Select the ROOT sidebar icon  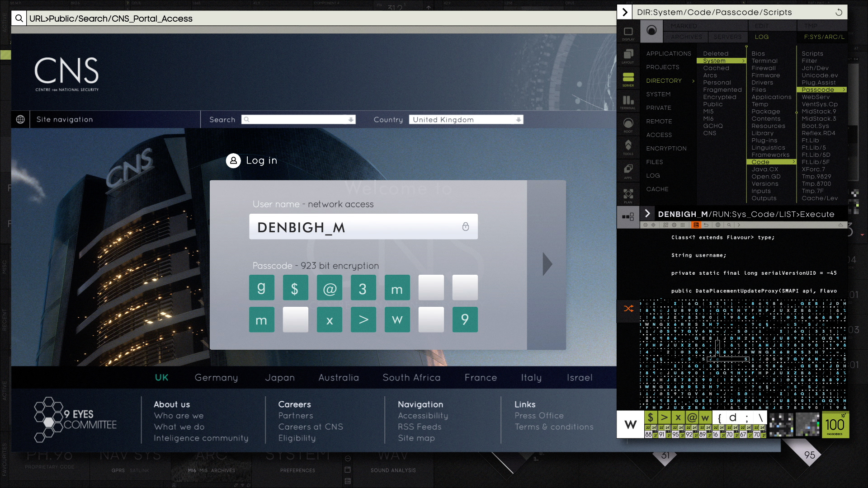point(628,125)
